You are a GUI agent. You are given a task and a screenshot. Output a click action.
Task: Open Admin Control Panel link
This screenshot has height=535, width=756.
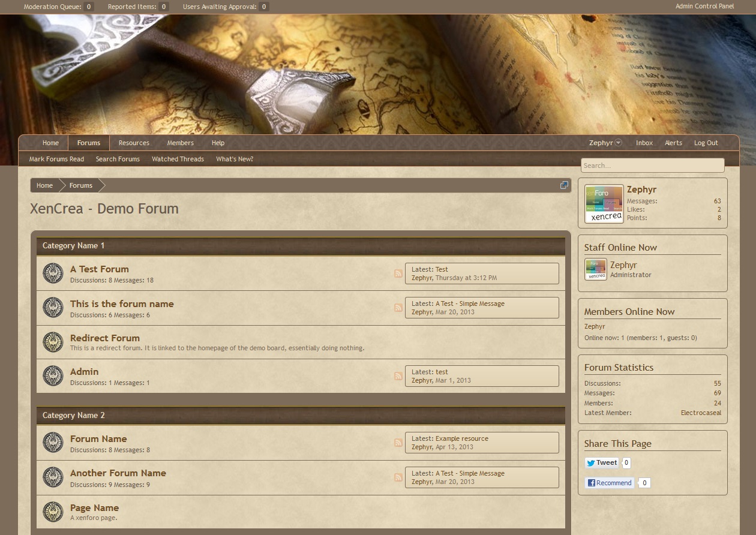click(704, 7)
